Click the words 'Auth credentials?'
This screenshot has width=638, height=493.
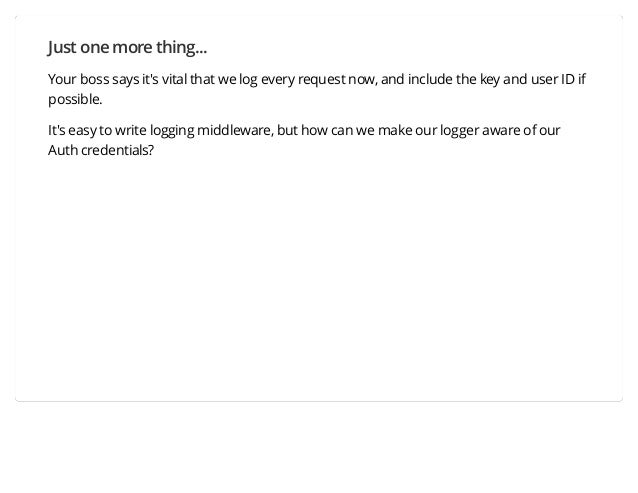click(x=101, y=150)
